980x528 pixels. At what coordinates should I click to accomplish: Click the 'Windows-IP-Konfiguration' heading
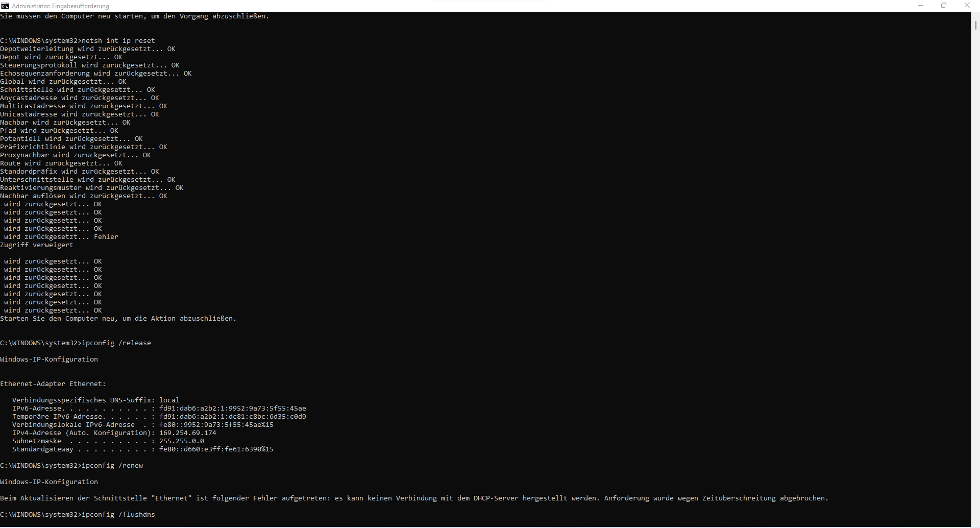(x=48, y=359)
